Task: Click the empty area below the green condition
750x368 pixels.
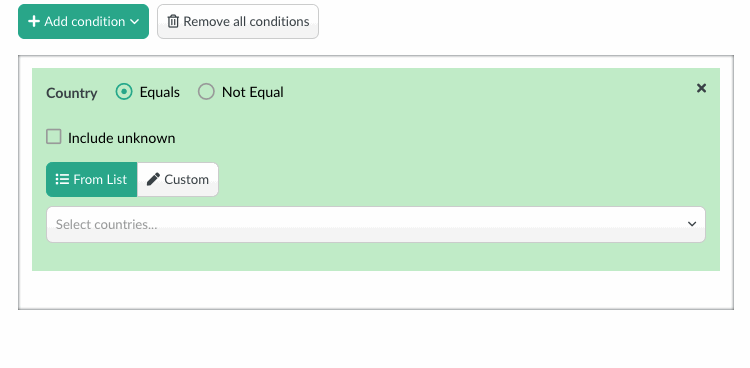Action: click(x=375, y=290)
